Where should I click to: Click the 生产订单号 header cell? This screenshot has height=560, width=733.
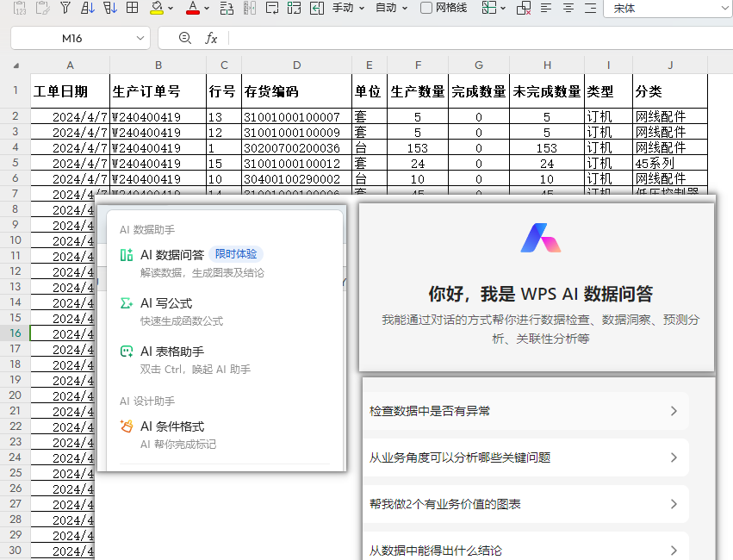point(158,91)
